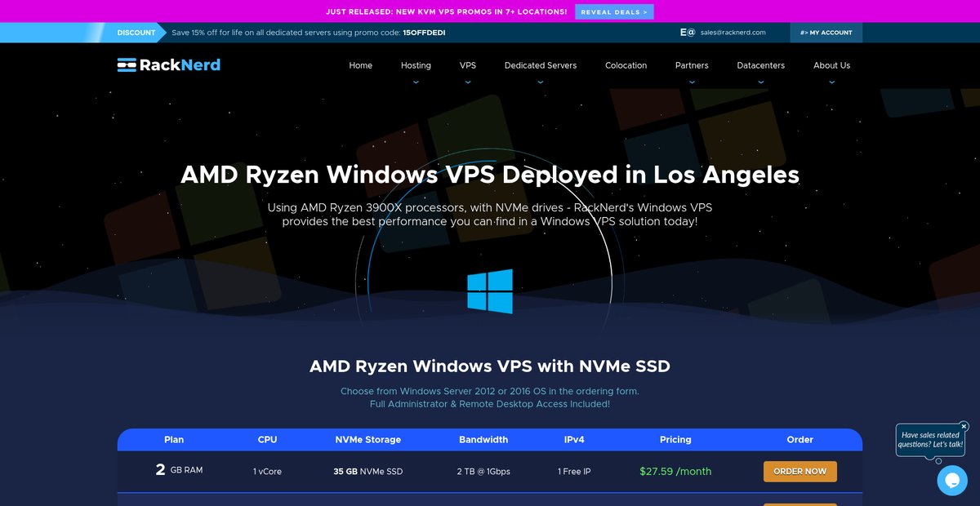
Task: Expand the chevron under VPS
Action: (x=468, y=82)
